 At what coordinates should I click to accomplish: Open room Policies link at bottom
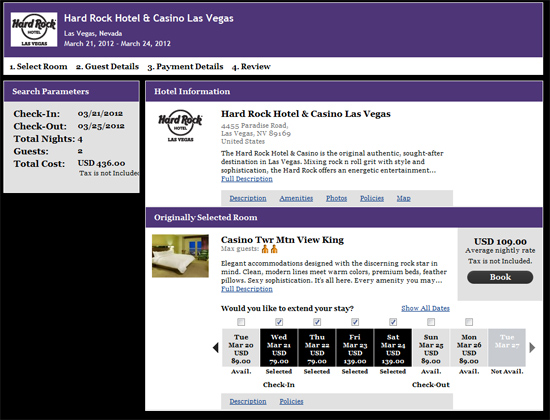pos(291,401)
